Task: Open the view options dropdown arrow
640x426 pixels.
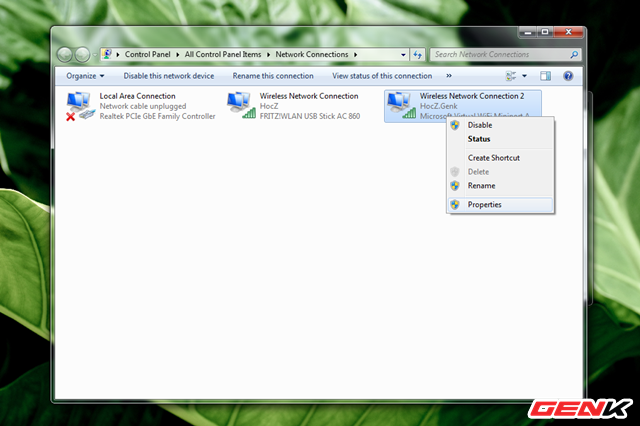Action: pyautogui.click(x=524, y=75)
